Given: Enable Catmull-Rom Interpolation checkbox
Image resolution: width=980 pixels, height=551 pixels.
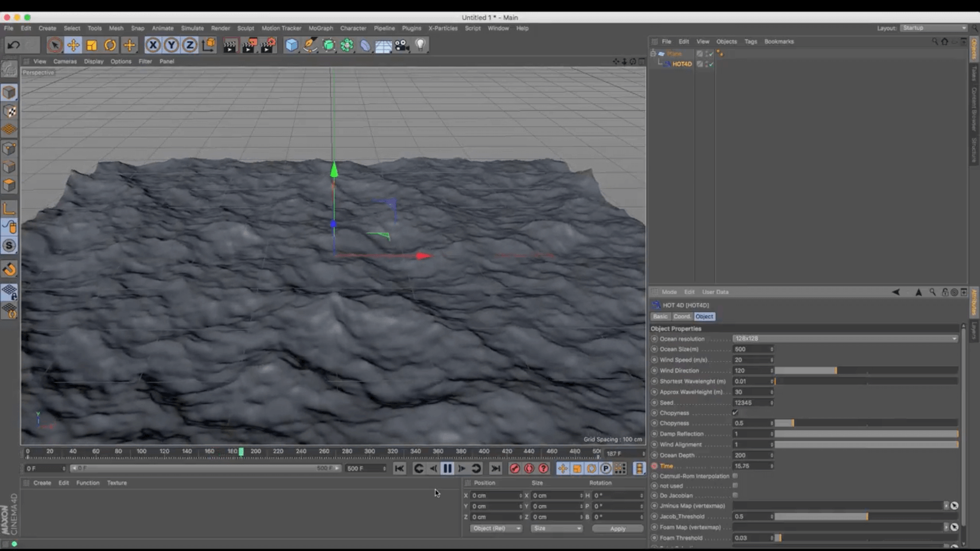Looking at the screenshot, I should (735, 476).
